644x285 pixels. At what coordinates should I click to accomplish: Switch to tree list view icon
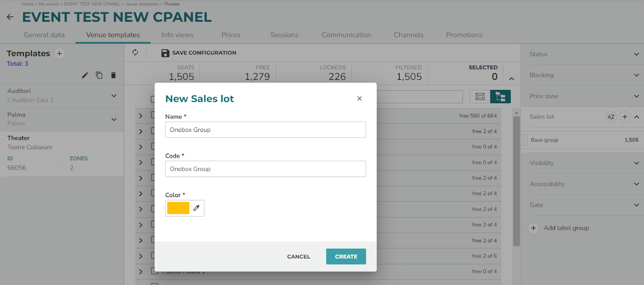pos(500,96)
